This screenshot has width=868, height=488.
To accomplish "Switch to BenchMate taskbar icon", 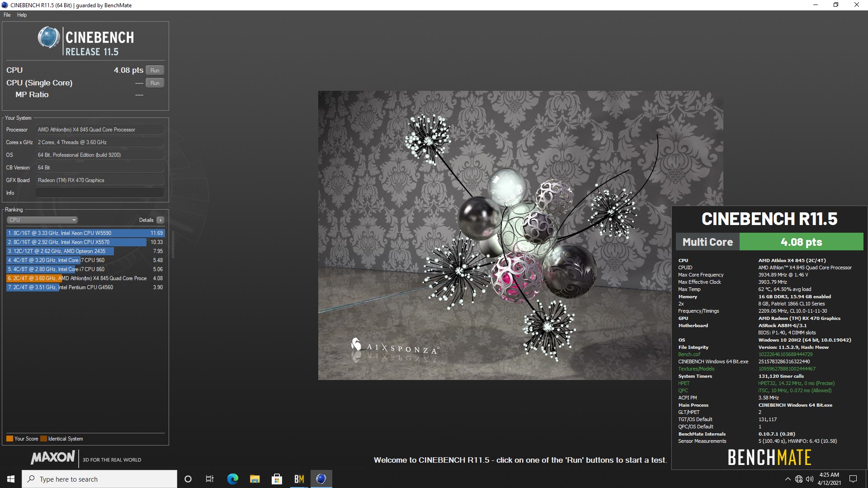I will point(299,479).
